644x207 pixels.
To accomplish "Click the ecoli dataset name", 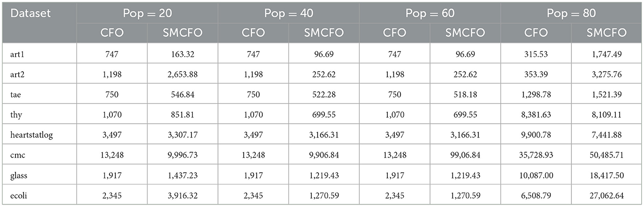I will coord(17,195).
